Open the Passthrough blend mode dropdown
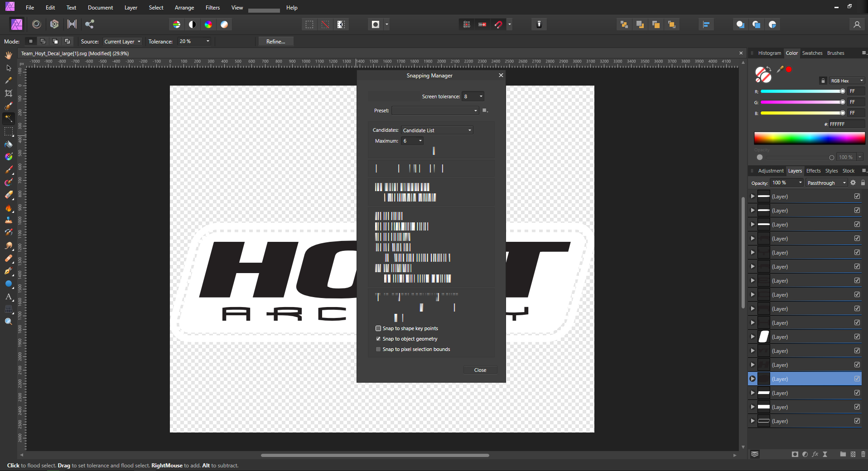868x471 pixels. (x=826, y=183)
